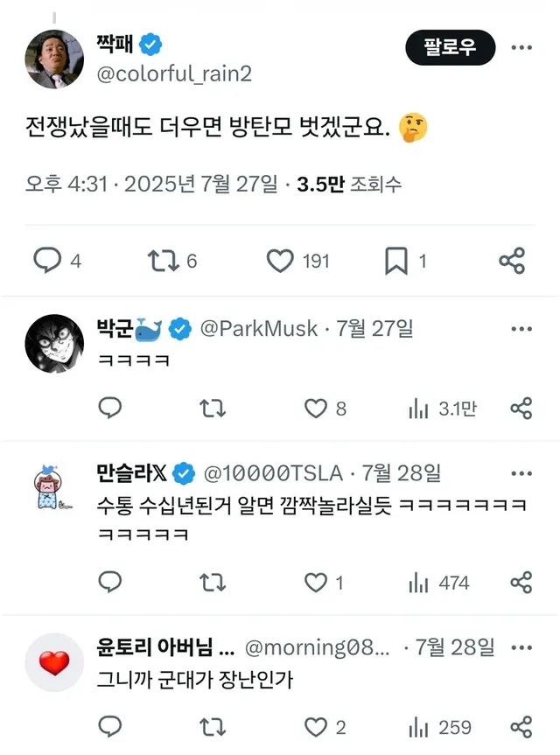Like the main post with 191 likes

(x=280, y=260)
